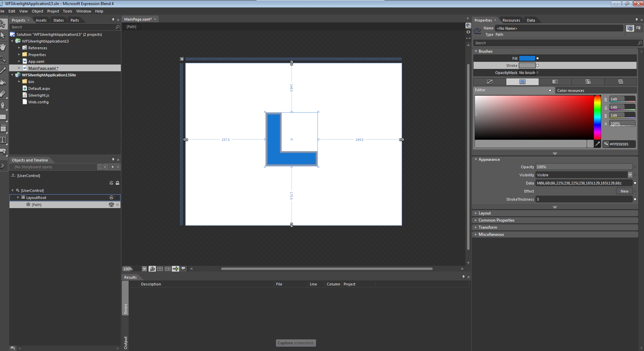Choose the gradient brush type
Image resolution: width=644 pixels, height=351 pixels.
(x=555, y=82)
